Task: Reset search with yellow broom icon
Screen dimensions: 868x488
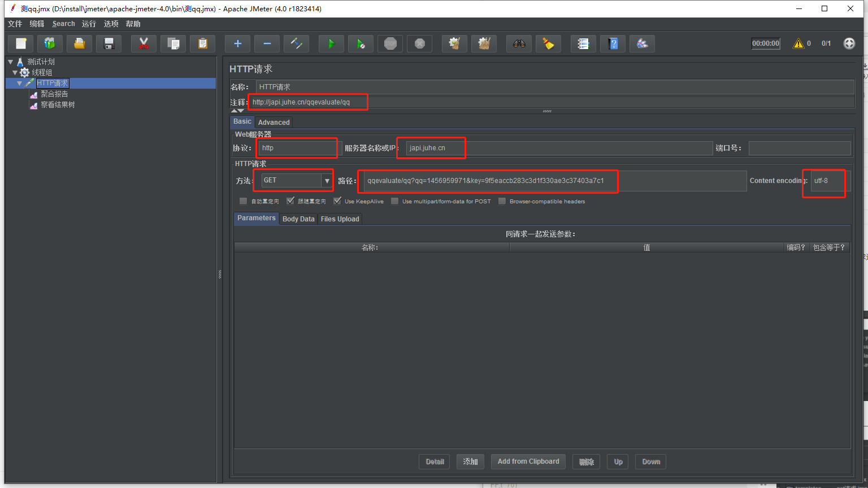Action: (x=549, y=43)
